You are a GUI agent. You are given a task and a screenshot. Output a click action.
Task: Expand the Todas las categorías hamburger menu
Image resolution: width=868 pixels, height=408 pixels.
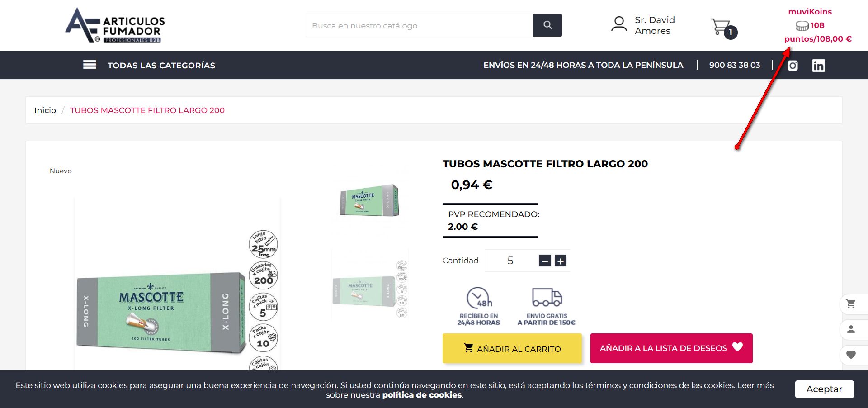click(90, 65)
